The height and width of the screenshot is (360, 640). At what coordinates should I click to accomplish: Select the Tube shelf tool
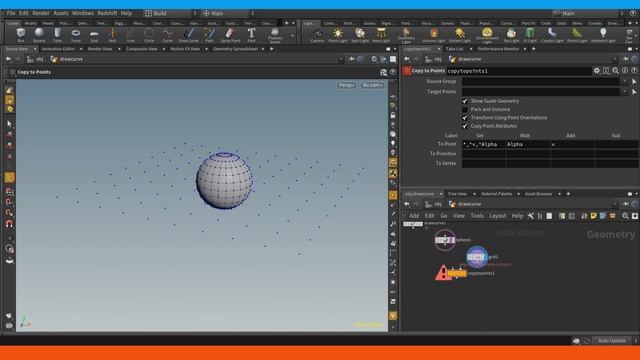pyautogui.click(x=58, y=35)
